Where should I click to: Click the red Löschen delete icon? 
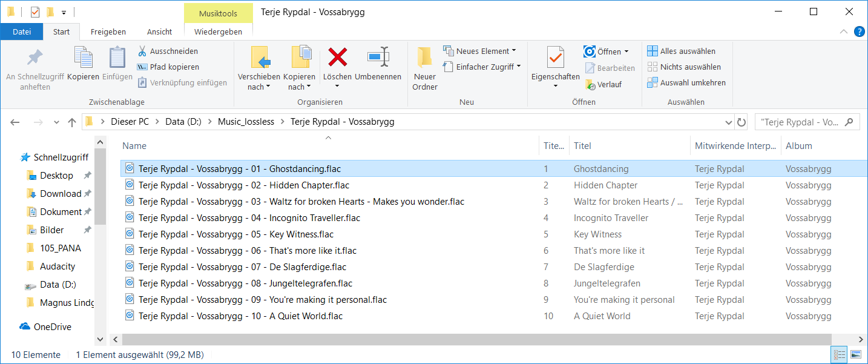pos(337,57)
